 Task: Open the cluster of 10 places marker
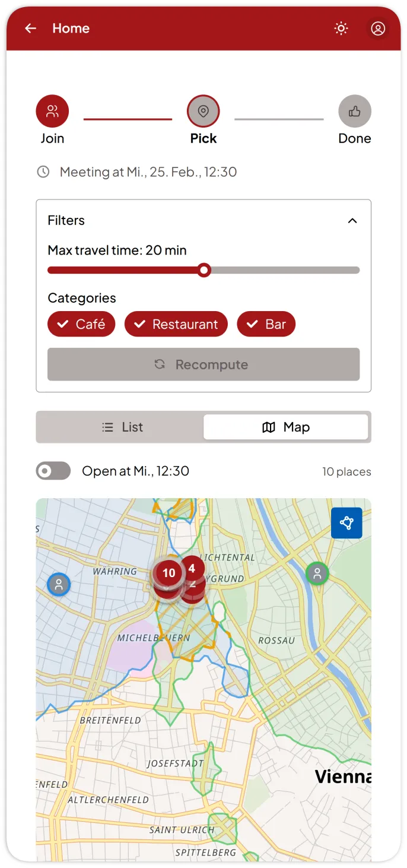click(x=168, y=573)
